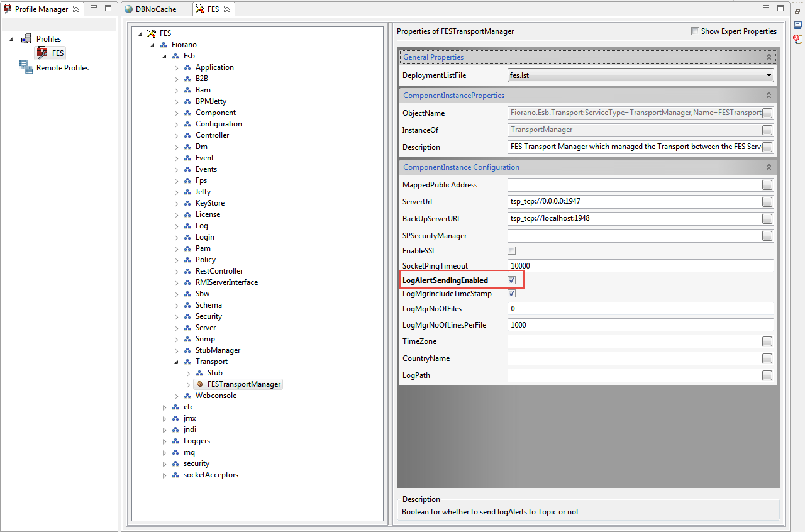Open ellipsis button for SPSecurityManager field
Image resolution: width=805 pixels, height=532 pixels.
pyautogui.click(x=767, y=236)
